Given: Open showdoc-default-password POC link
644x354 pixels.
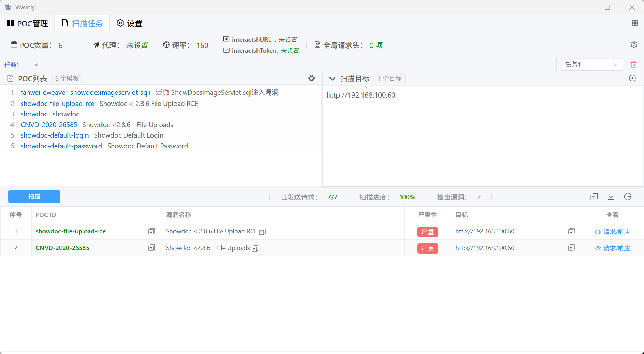Looking at the screenshot, I should pos(61,146).
